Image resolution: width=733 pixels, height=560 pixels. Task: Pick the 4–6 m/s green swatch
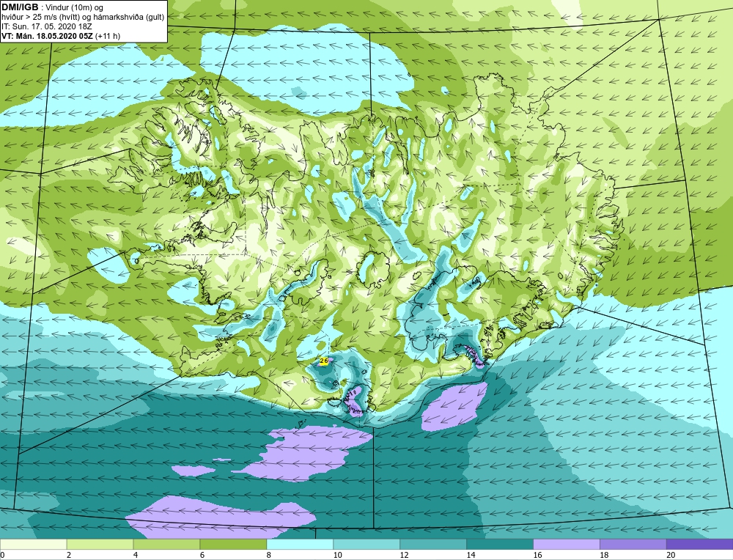[x=166, y=545]
